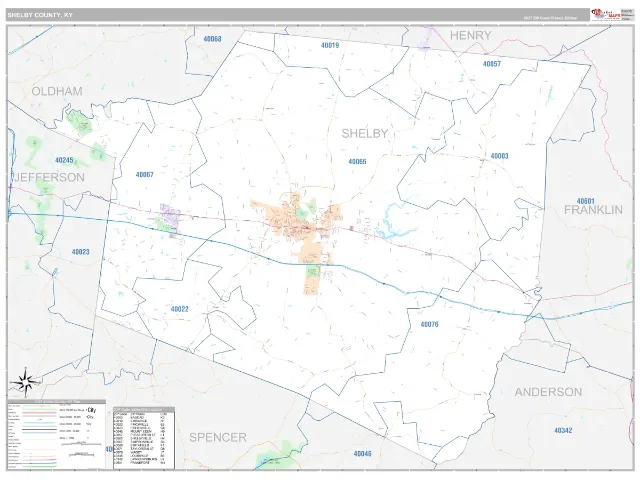Click the SHELBY county label
640x480 pixels.
(364, 133)
